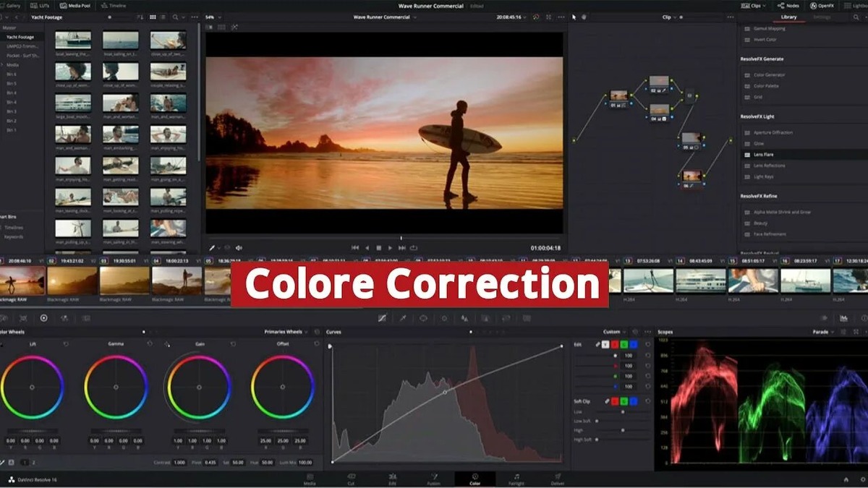Open Yacht Footage bin in Media Pool
868x488 pixels.
click(x=20, y=37)
